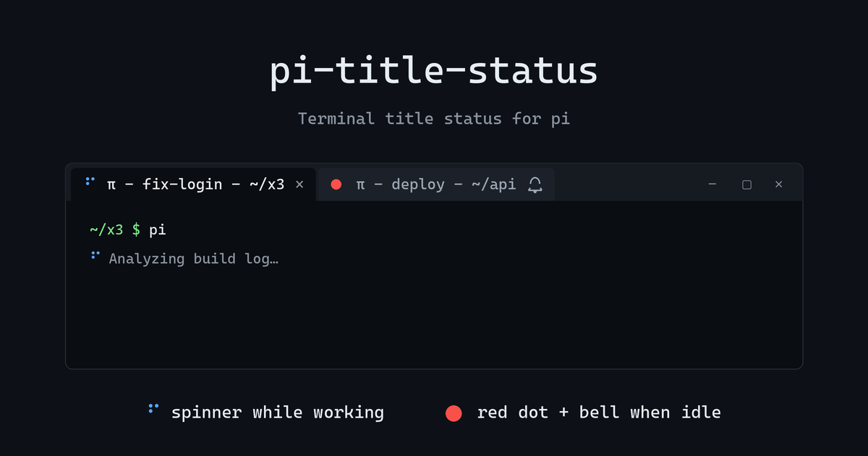Click the blue spinner icon in the fix-login tab
This screenshot has height=456, width=868.
pyautogui.click(x=90, y=182)
